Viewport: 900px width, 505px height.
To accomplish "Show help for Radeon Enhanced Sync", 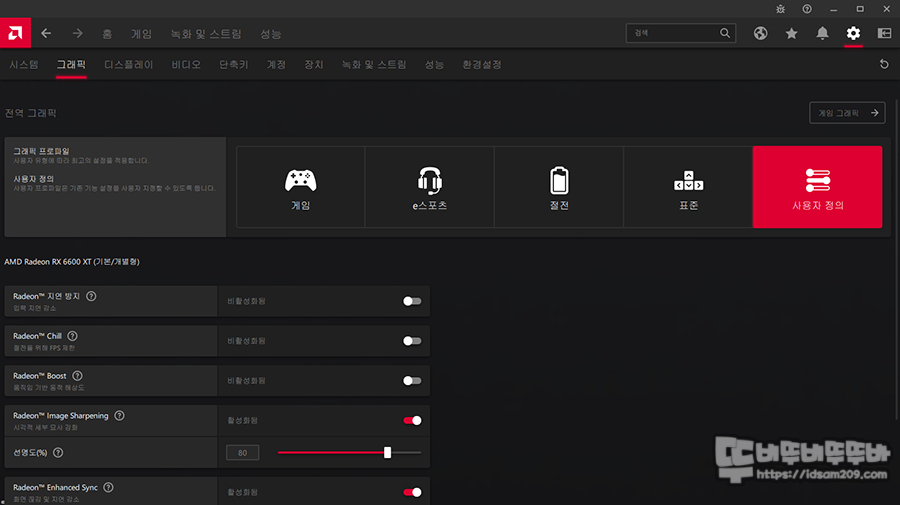I will 108,487.
